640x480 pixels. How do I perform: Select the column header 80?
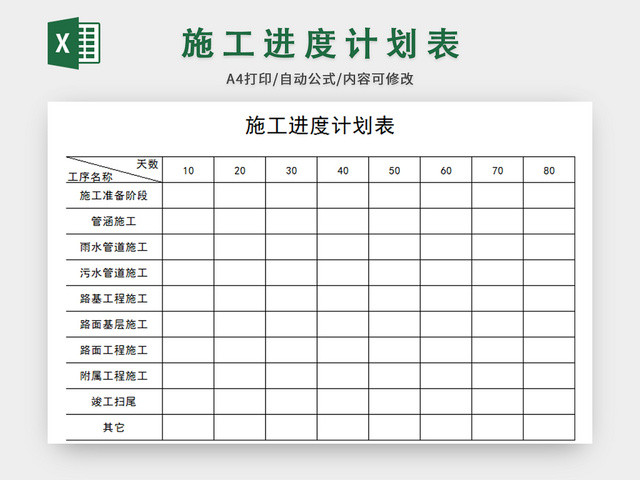tap(549, 171)
